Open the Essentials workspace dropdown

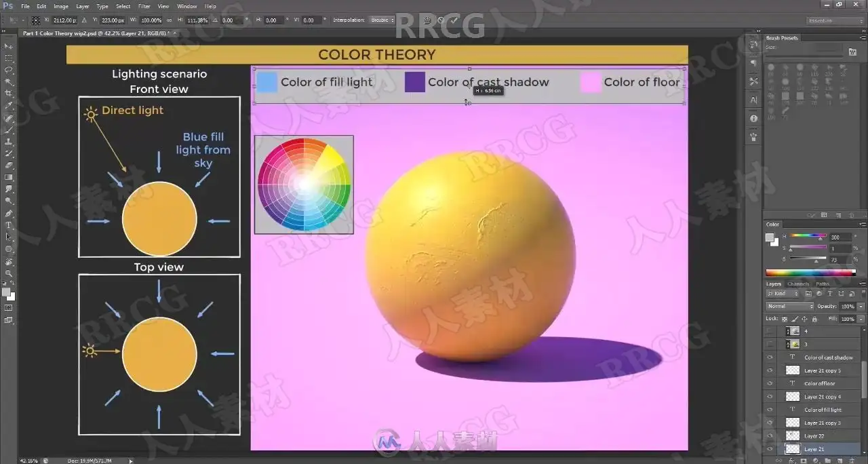click(x=835, y=20)
